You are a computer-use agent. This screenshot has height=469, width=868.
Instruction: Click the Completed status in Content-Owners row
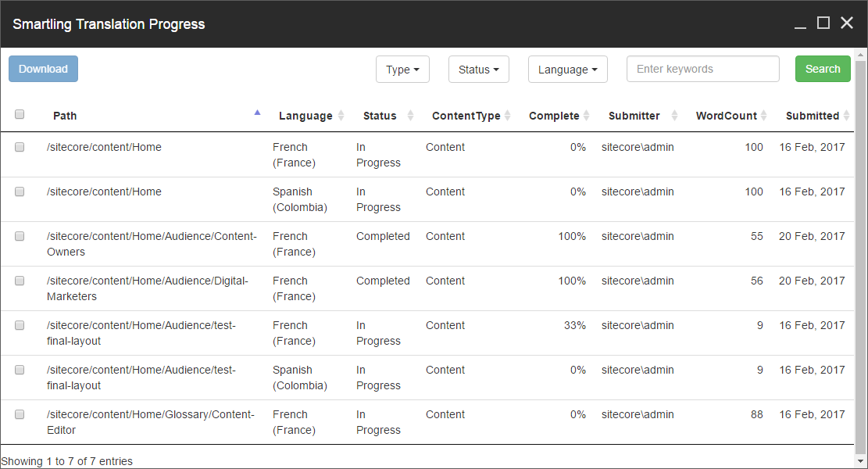383,236
